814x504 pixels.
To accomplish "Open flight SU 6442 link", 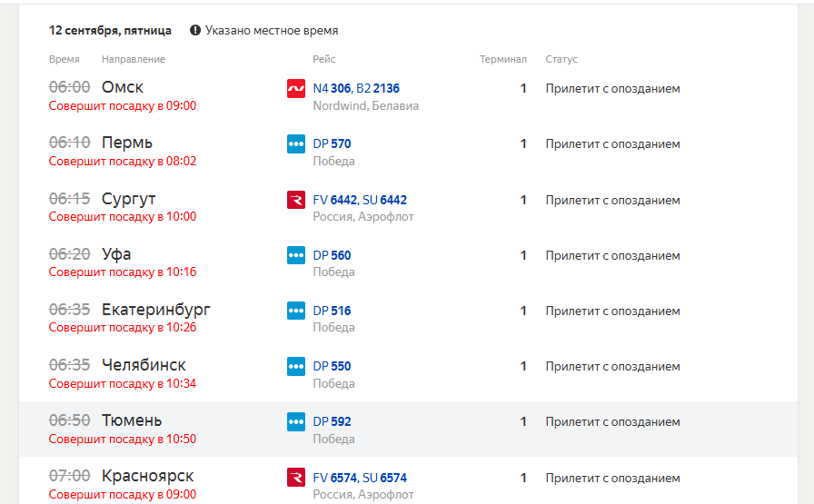I will 384,200.
